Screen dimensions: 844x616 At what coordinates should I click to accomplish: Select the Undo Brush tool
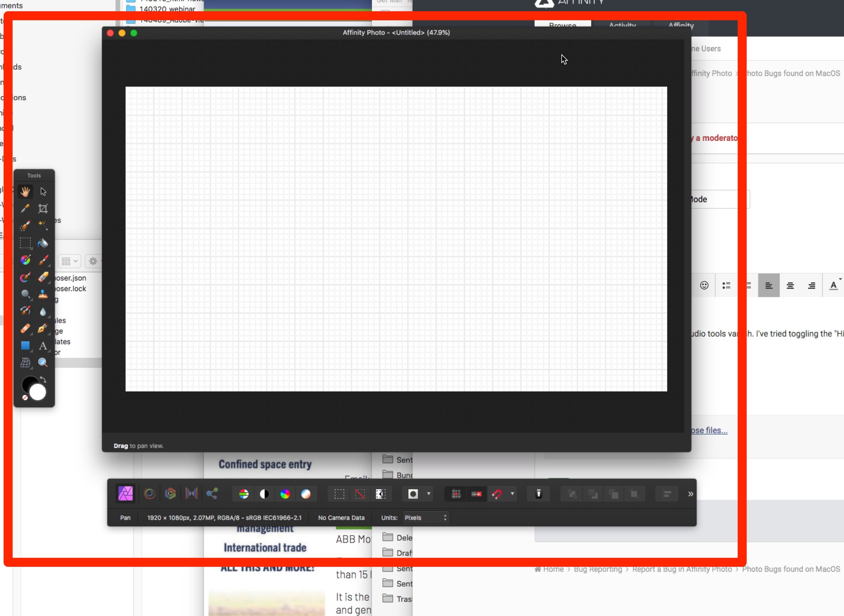click(25, 311)
